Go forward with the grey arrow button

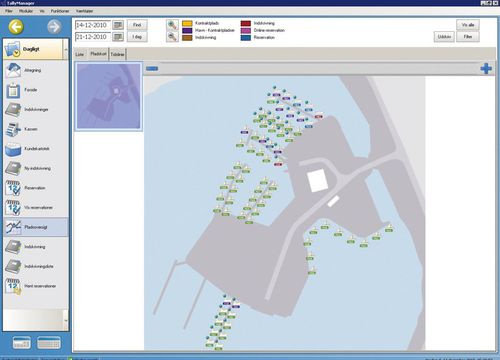pos(54,27)
